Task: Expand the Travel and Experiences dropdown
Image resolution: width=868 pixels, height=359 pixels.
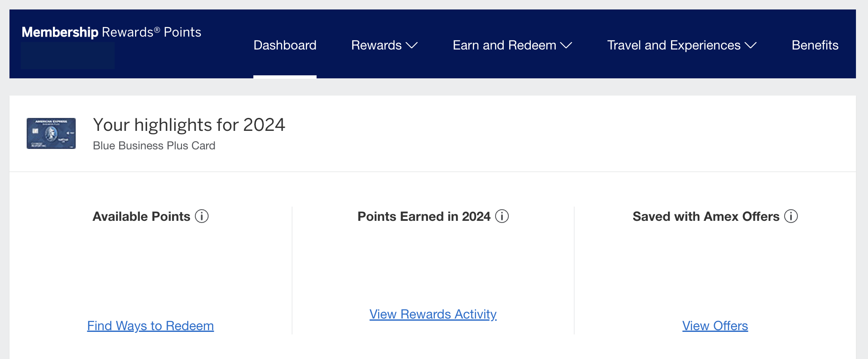Action: click(x=682, y=45)
